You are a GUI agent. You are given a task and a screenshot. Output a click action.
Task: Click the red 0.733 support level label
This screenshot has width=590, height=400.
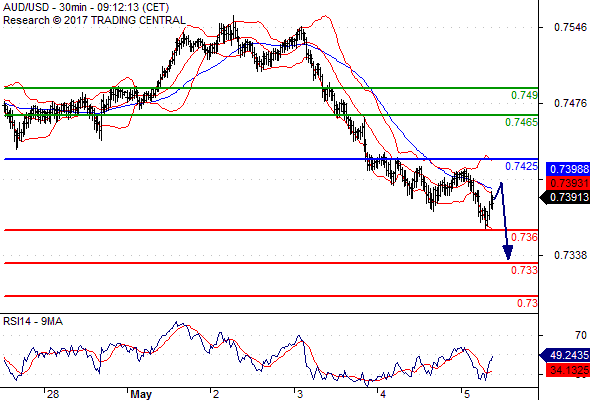[525, 270]
